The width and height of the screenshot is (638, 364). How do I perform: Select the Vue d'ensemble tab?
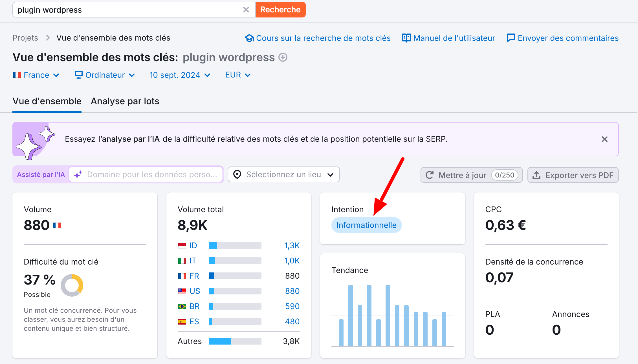tap(47, 101)
